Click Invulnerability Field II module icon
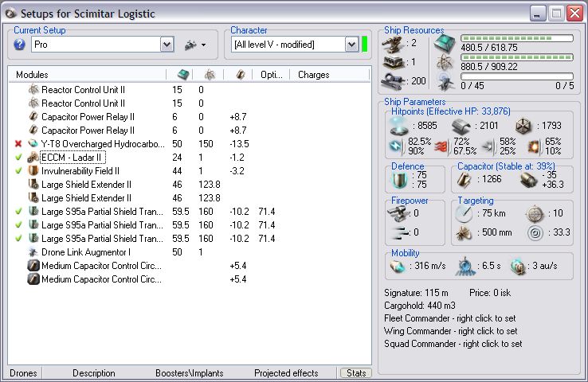Viewport: 588px width, 382px height. tap(33, 171)
